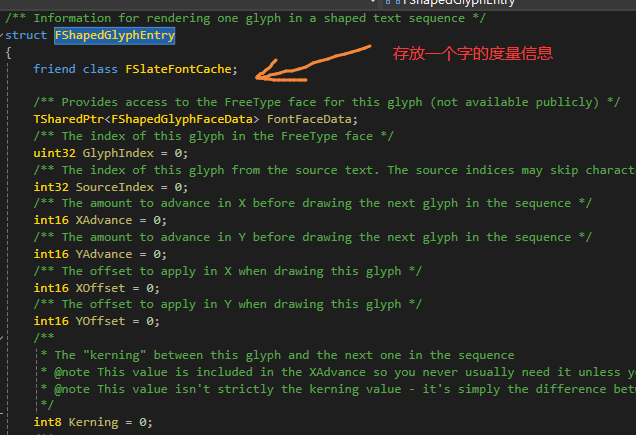Place cursor on GlyphIndex variable
Viewport: 636px width, 435px height.
click(118, 153)
